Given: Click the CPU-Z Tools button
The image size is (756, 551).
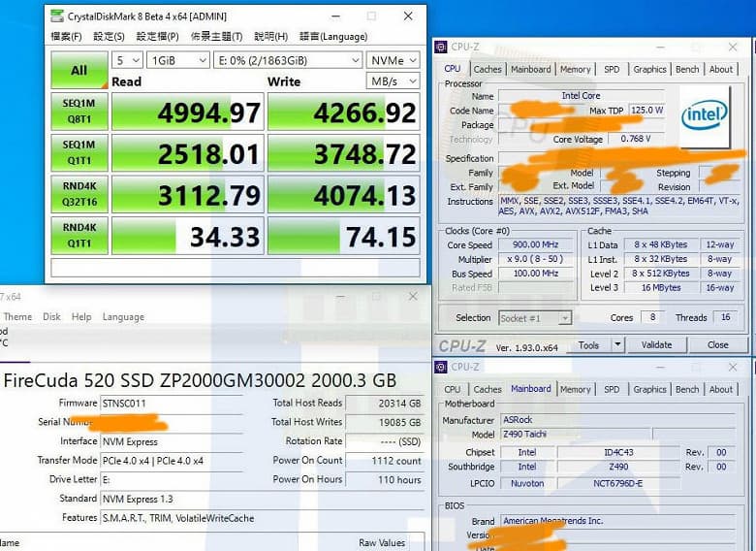Looking at the screenshot, I should coord(588,345).
